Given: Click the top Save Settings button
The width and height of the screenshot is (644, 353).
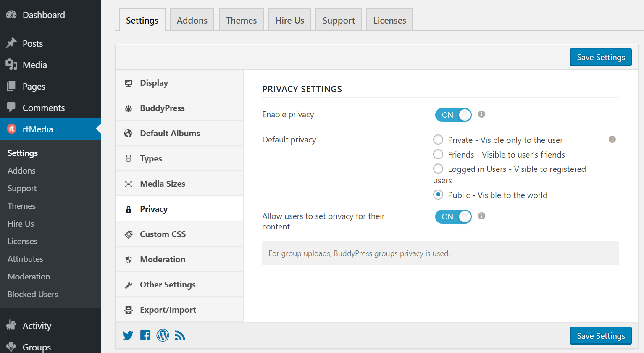Looking at the screenshot, I should click(601, 57).
